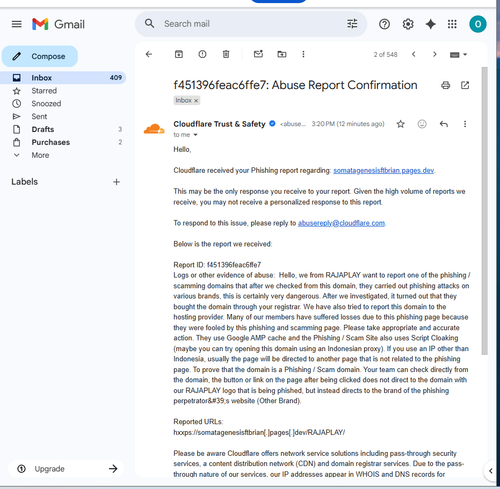Image resolution: width=500 pixels, height=489 pixels.
Task: Go to older message
Action: [x=434, y=54]
